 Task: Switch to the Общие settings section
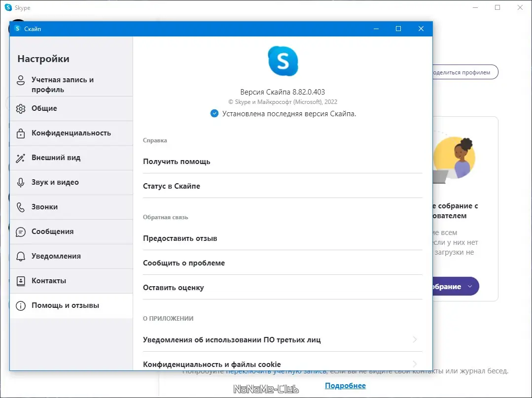tap(71, 108)
